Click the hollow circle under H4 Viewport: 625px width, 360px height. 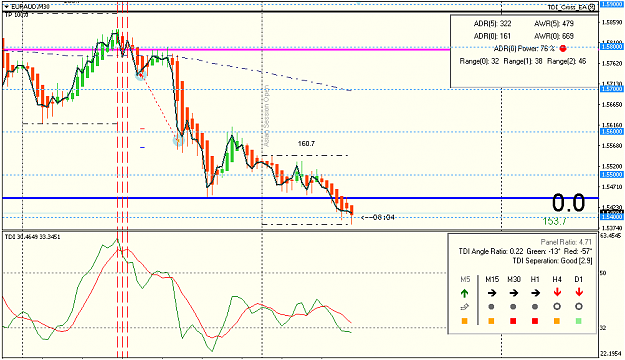[x=557, y=307]
